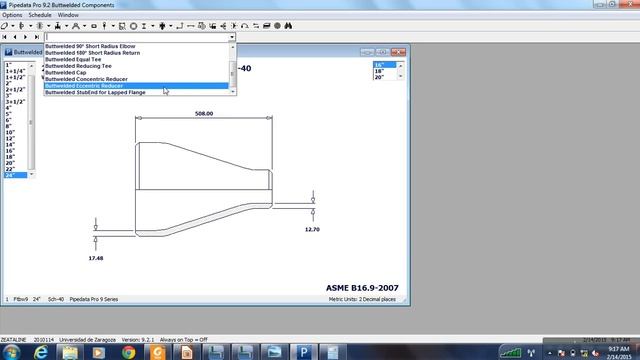Select Buttwelded Eccentric Reducer
This screenshot has width=640, height=360.
tap(136, 86)
